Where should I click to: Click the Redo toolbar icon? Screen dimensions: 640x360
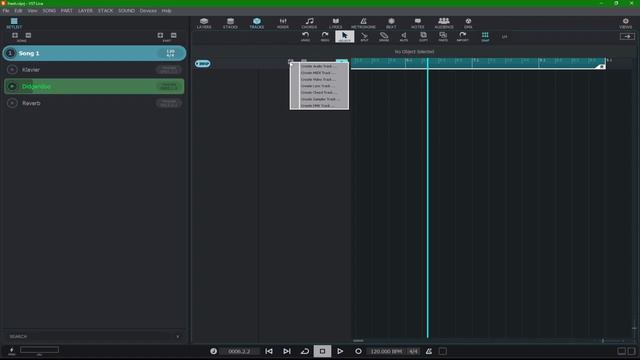(325, 37)
